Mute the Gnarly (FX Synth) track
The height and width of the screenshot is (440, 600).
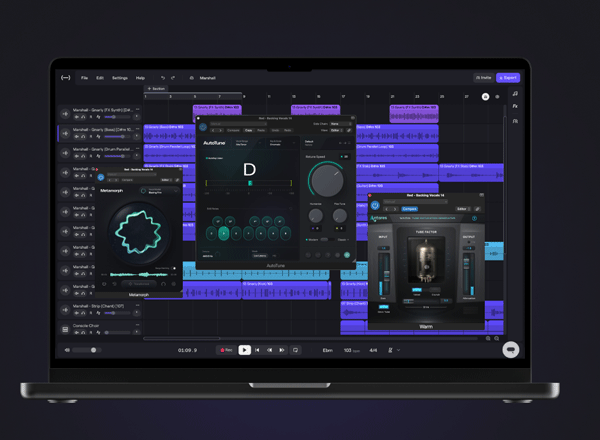(x=77, y=117)
